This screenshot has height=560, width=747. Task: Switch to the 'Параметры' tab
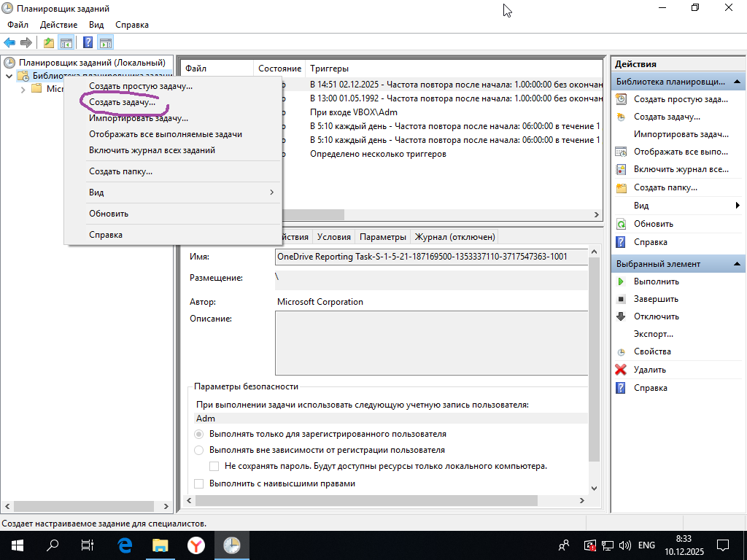click(x=383, y=237)
